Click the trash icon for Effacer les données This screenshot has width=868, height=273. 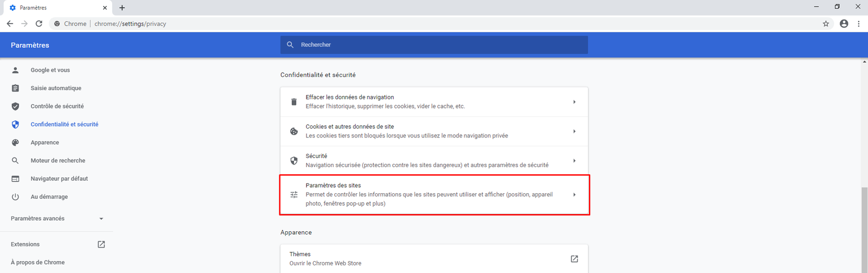(294, 102)
